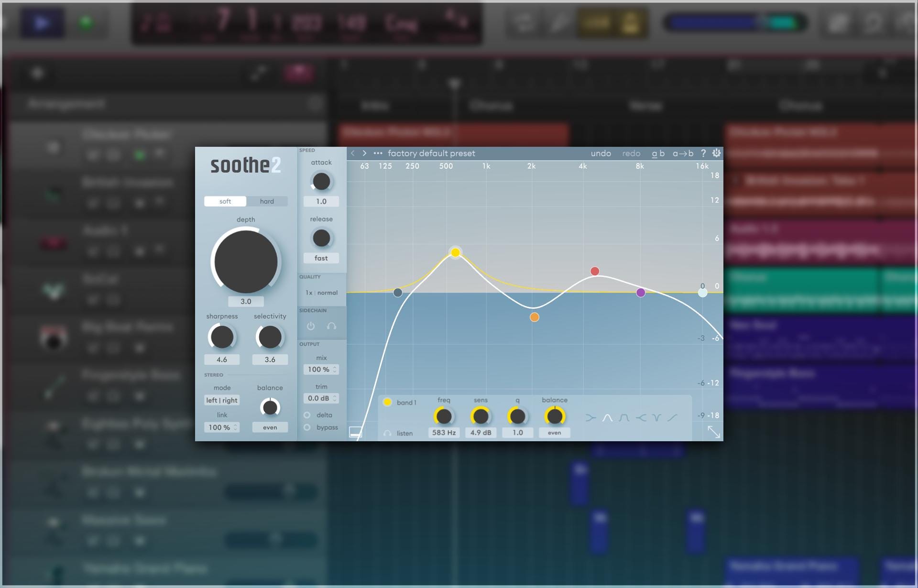Viewport: 918px width, 588px height.
Task: Click the trim 0.0 dB stepper arrows
Action: (x=335, y=398)
